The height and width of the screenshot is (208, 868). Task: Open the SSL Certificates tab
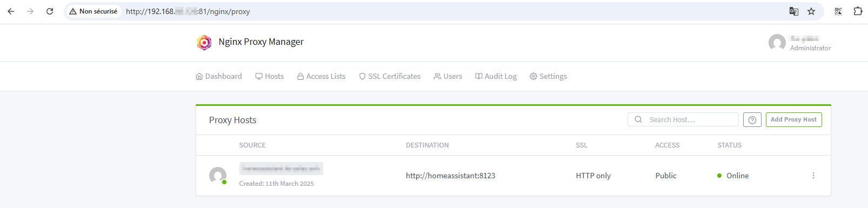click(390, 76)
